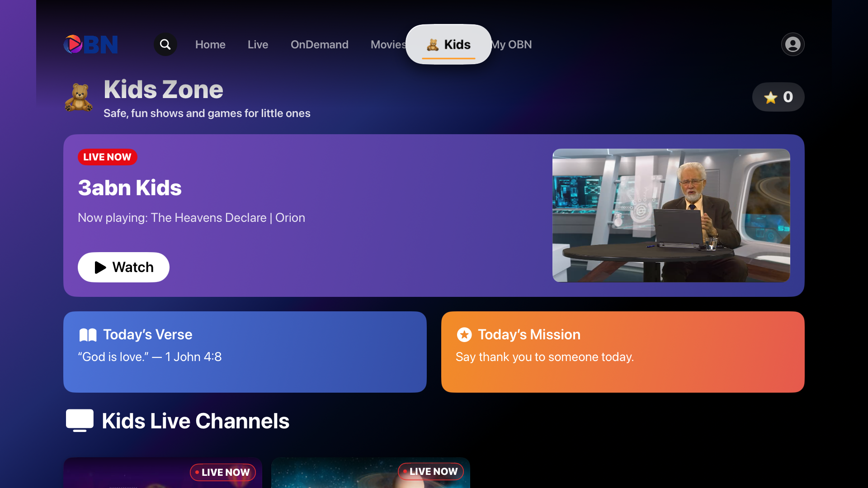Click 'Now playing: The Heavens Declare | Orion'
868x488 pixels.
(x=191, y=218)
